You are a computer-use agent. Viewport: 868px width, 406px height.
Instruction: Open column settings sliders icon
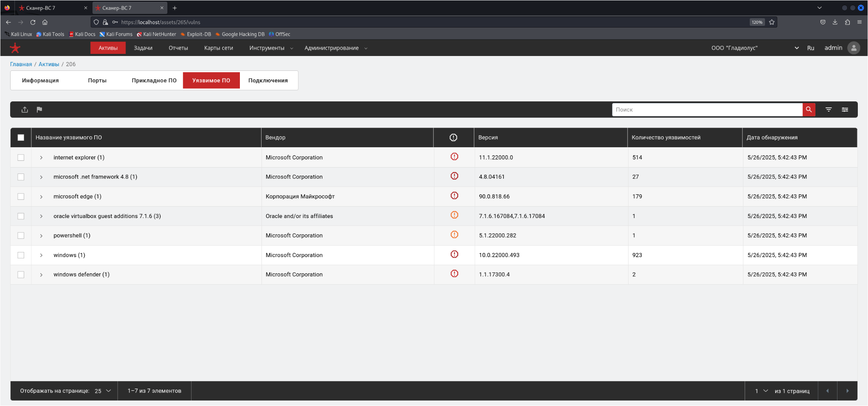tap(845, 109)
